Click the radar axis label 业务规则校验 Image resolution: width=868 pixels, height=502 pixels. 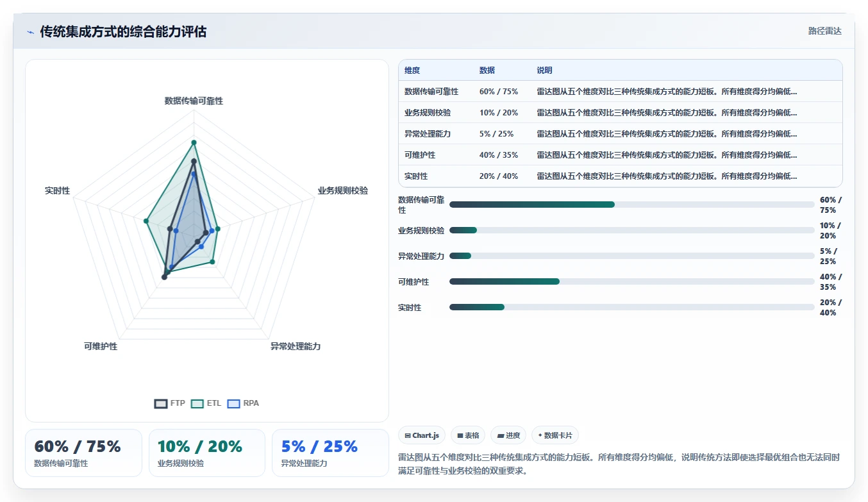click(x=343, y=190)
